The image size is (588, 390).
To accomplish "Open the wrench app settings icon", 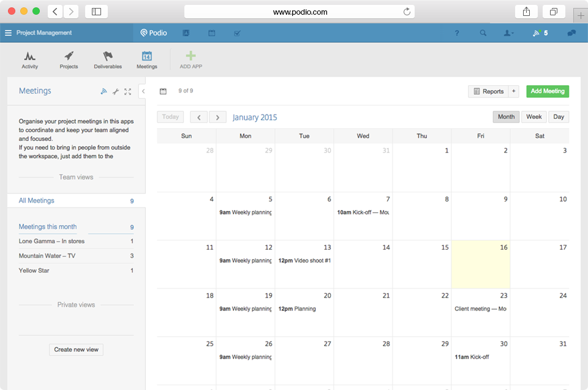I will [116, 91].
